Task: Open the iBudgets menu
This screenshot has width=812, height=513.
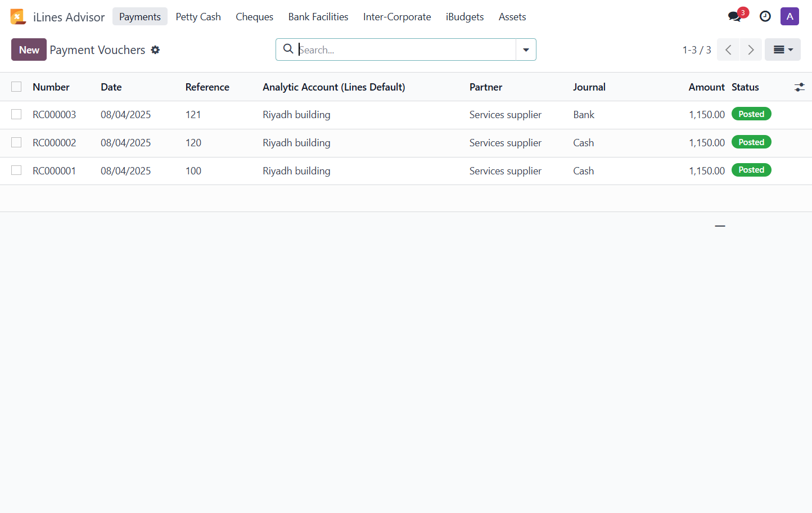Action: tap(465, 17)
